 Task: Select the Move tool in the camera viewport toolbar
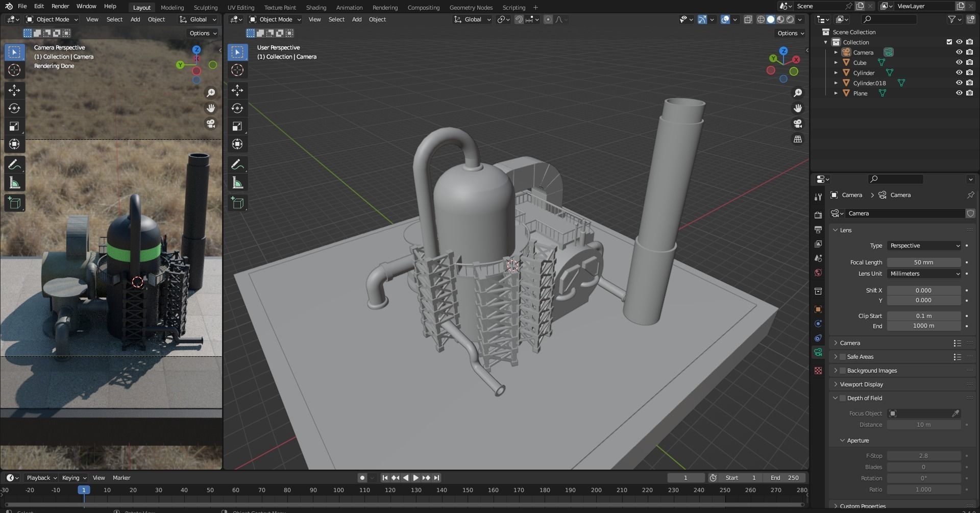coord(14,90)
